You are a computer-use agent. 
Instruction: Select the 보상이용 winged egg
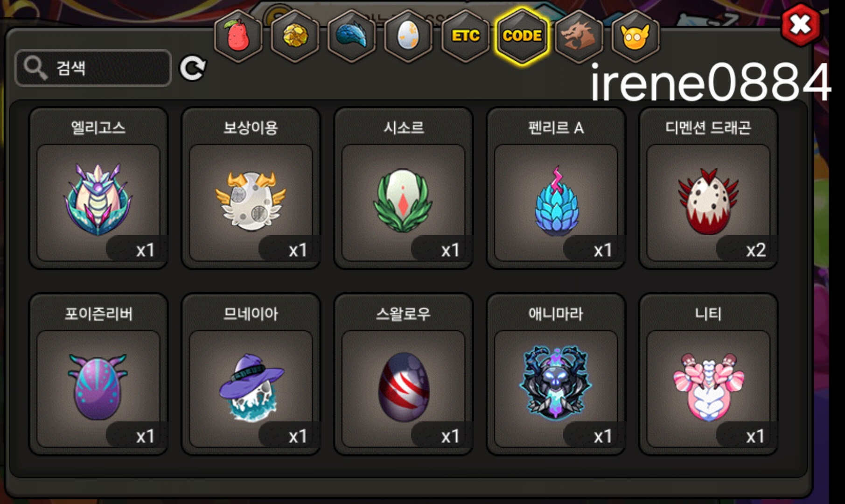point(251,189)
